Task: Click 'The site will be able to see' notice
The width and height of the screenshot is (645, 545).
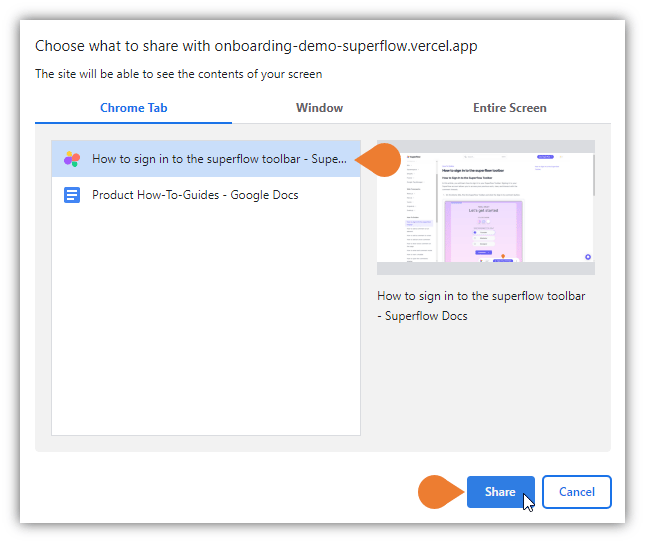Action: (x=179, y=74)
